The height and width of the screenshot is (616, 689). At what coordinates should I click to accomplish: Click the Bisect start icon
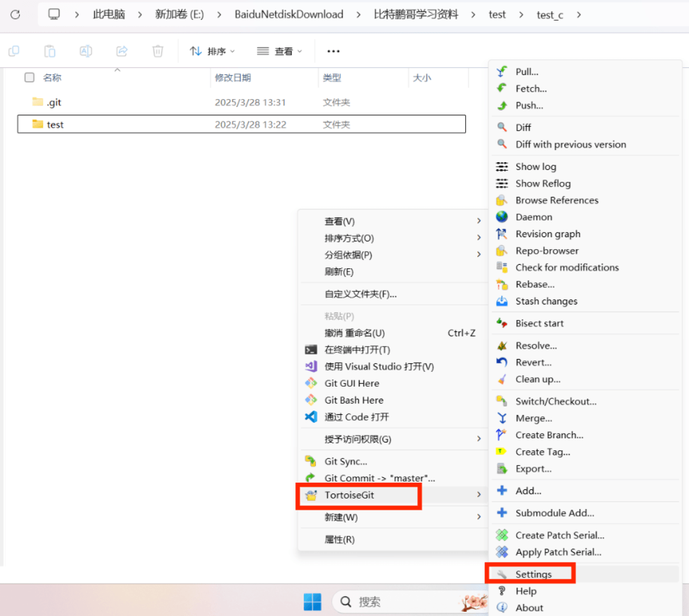[502, 323]
